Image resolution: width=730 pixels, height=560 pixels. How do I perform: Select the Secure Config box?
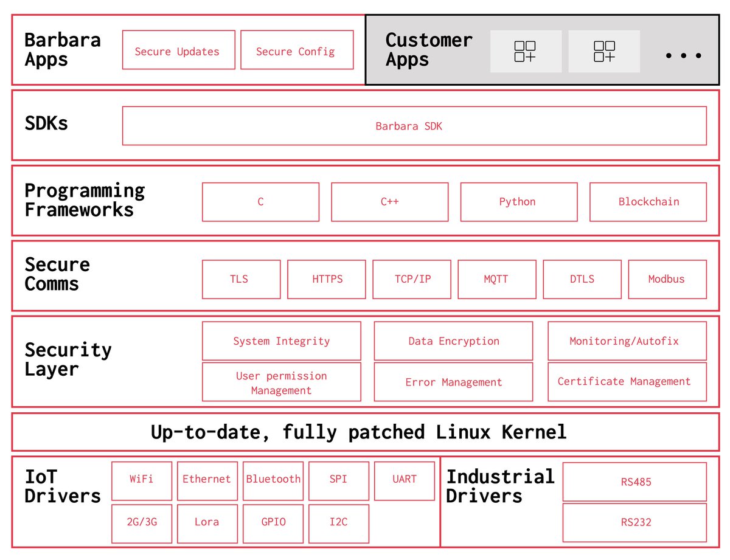pyautogui.click(x=297, y=50)
